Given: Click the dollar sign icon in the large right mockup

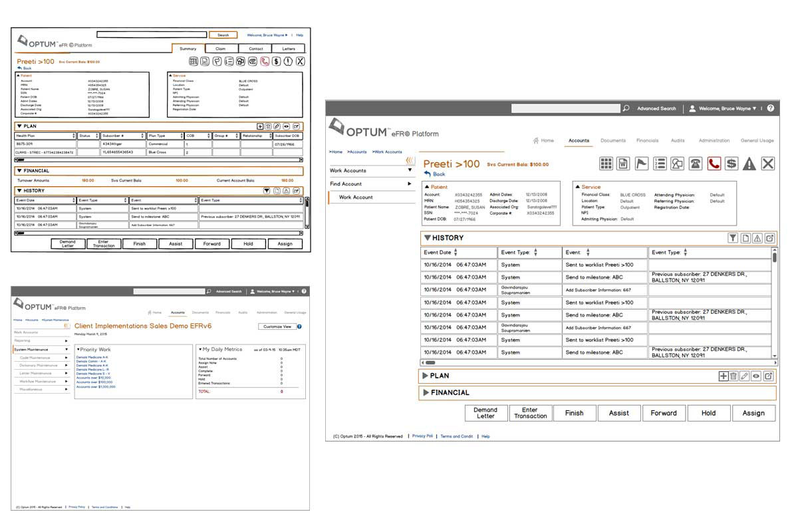Looking at the screenshot, I should tap(731, 164).
